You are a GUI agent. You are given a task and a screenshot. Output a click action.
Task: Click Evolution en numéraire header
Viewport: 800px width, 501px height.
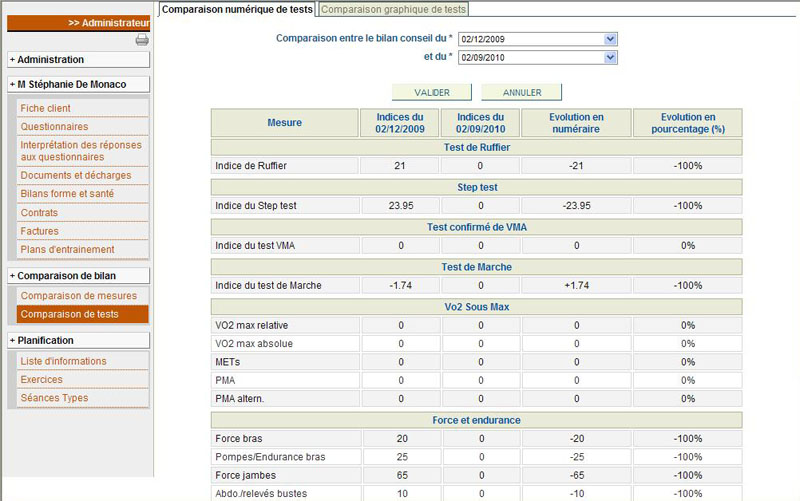[576, 122]
